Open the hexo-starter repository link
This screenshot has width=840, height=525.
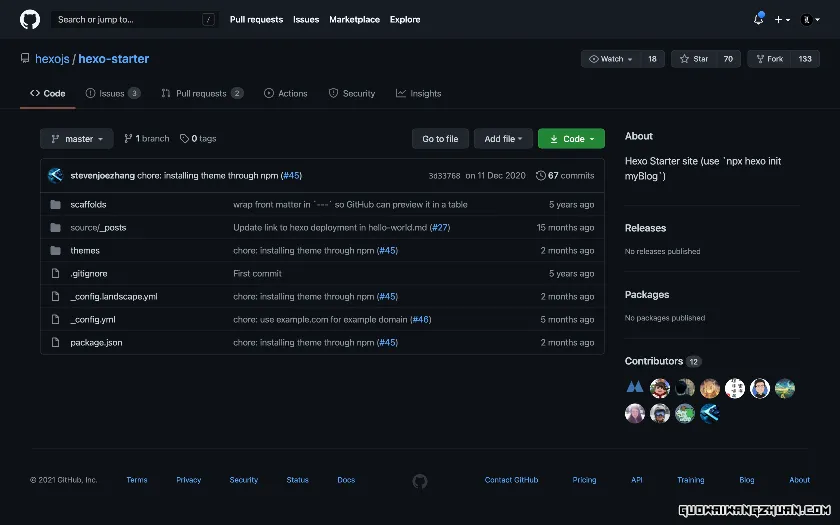114,59
